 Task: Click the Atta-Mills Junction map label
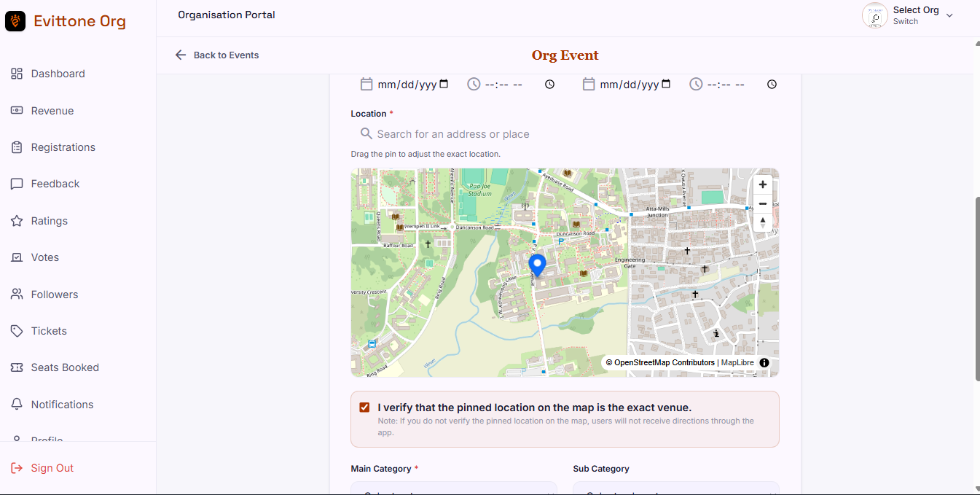(x=658, y=211)
